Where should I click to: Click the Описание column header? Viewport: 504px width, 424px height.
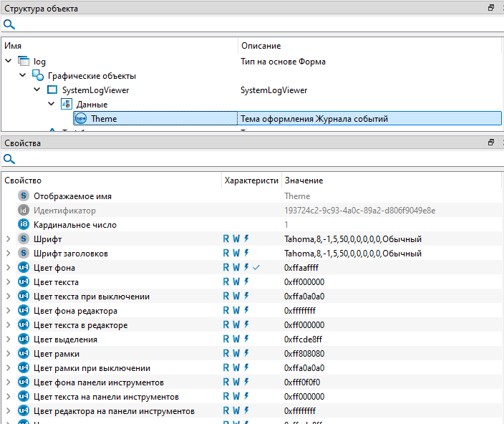pyautogui.click(x=261, y=46)
